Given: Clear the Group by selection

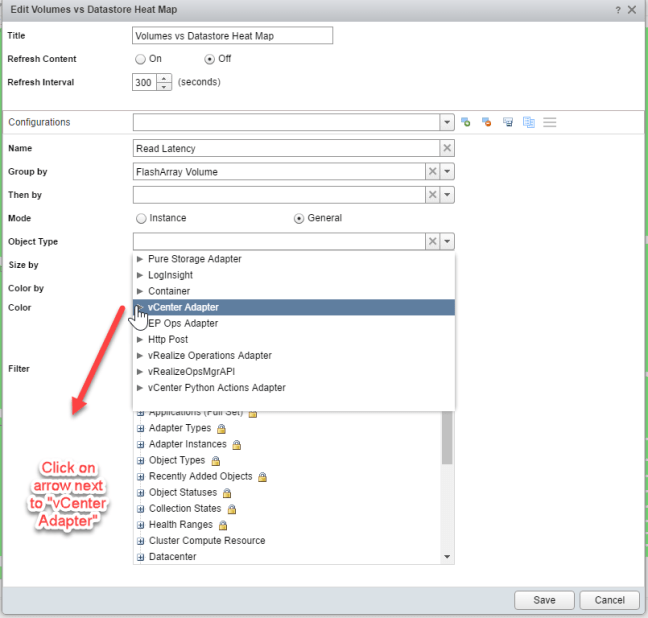Looking at the screenshot, I should tap(432, 171).
